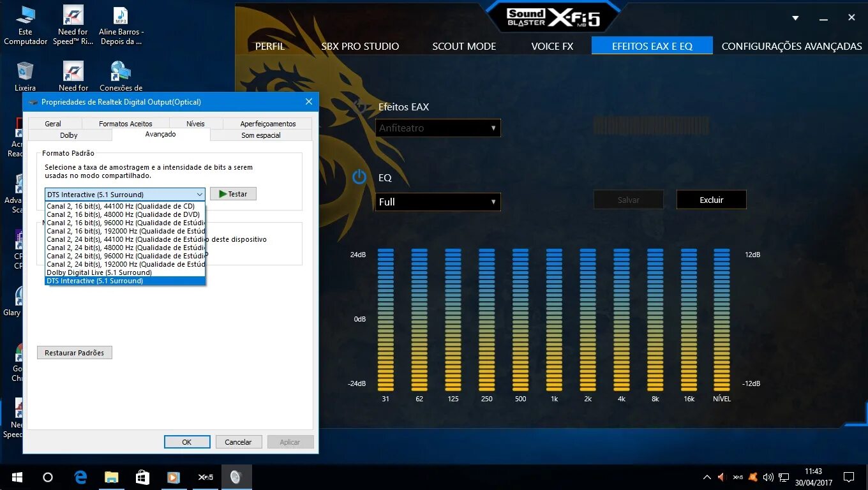Click Restaurar Padrões button
Image resolution: width=868 pixels, height=490 pixels.
click(75, 352)
